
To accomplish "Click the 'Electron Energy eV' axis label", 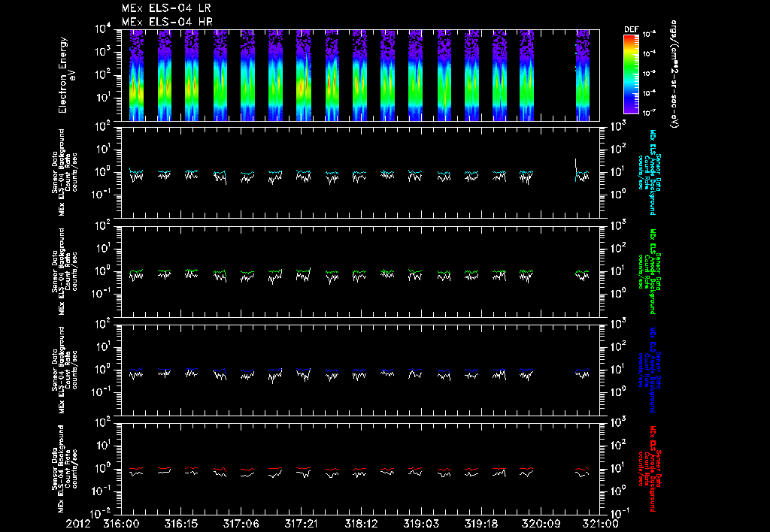I will click(x=66, y=75).
